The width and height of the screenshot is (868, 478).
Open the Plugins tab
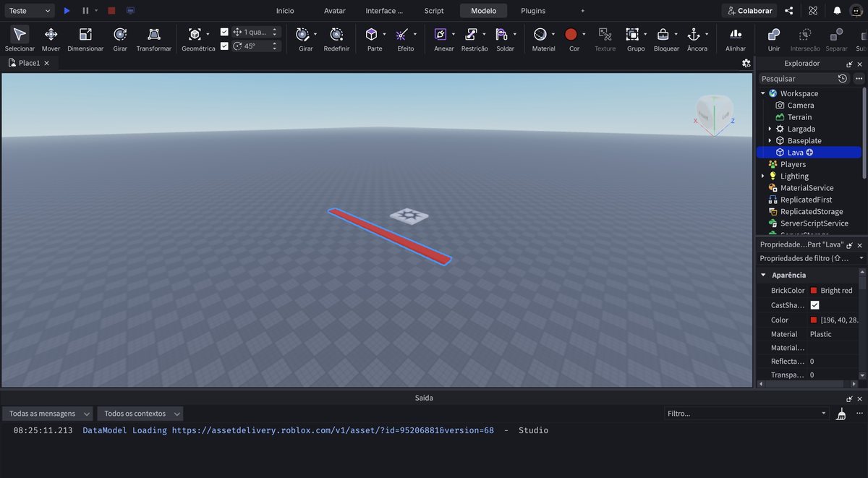pos(533,11)
